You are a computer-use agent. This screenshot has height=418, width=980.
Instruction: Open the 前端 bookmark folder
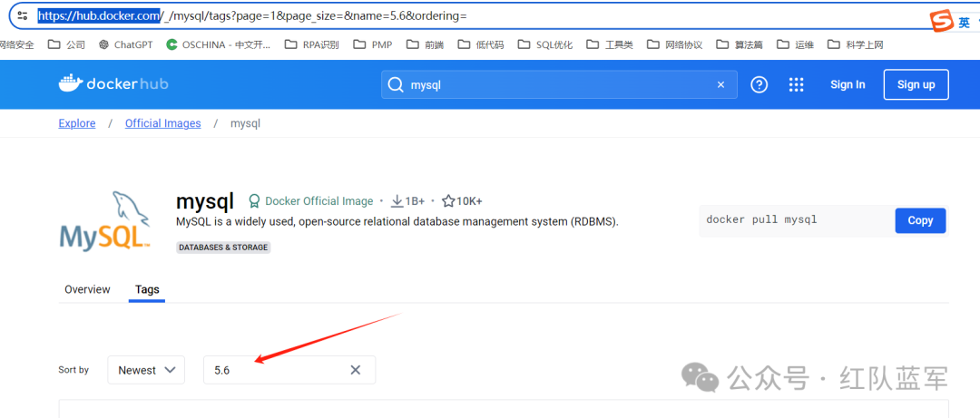pyautogui.click(x=425, y=44)
